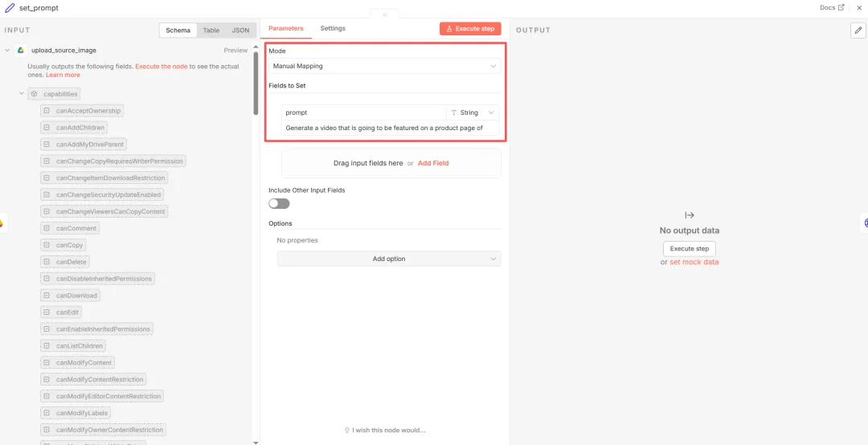Click the text type icon beside String
The height and width of the screenshot is (445, 868).
tap(454, 112)
